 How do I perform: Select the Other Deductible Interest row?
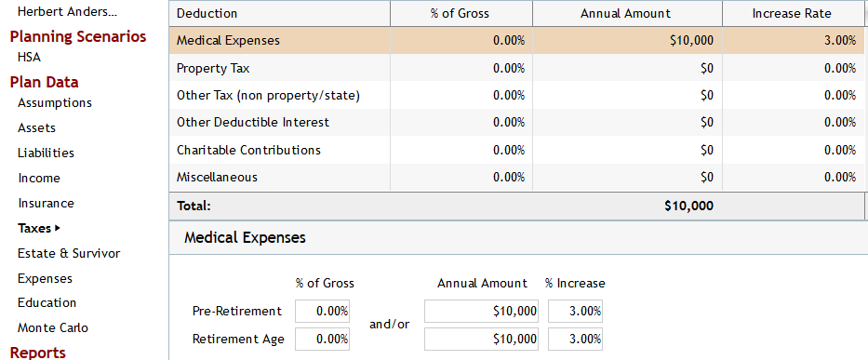(516, 123)
